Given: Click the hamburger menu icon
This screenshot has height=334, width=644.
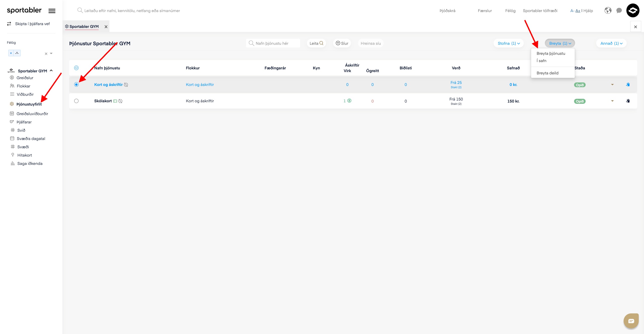Looking at the screenshot, I should (x=52, y=11).
